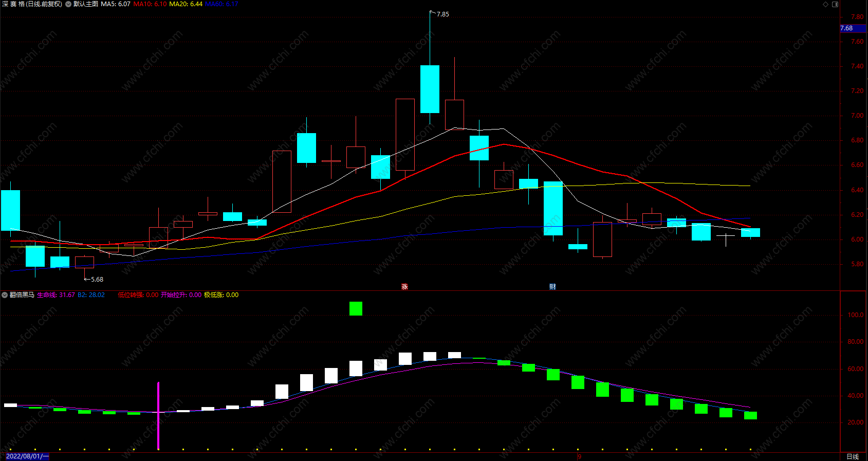Screen dimensions: 868x461
Task: Click the MA60: 6.17 value
Action: [x=221, y=4]
